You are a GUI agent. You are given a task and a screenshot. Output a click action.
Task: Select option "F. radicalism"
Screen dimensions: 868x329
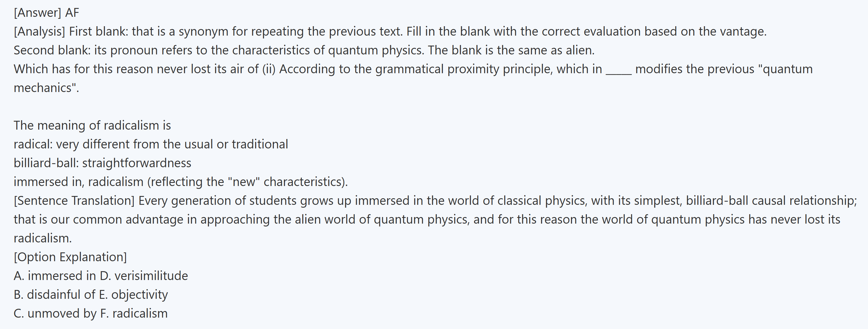tap(134, 314)
